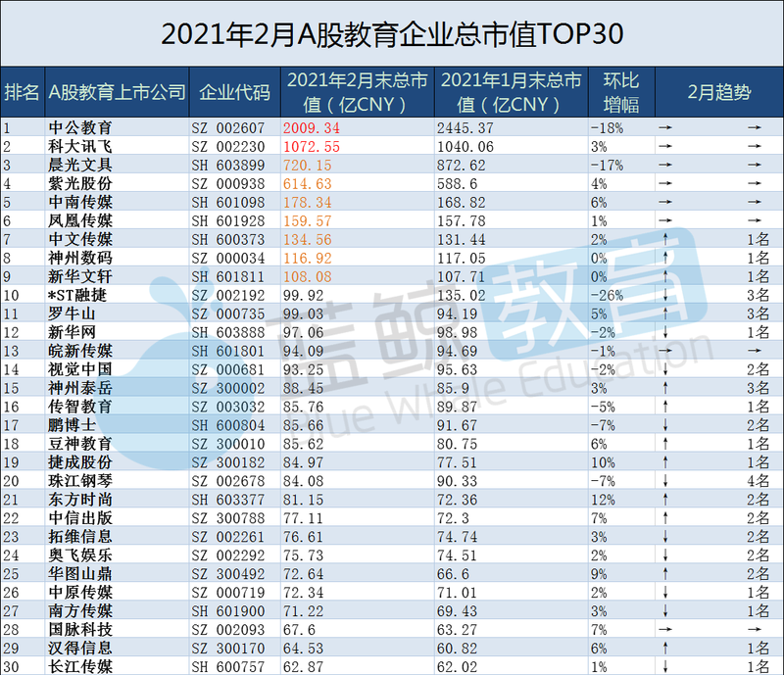Click company name 珠江钢琴
Screen dimensions: 784x675
click(80, 481)
